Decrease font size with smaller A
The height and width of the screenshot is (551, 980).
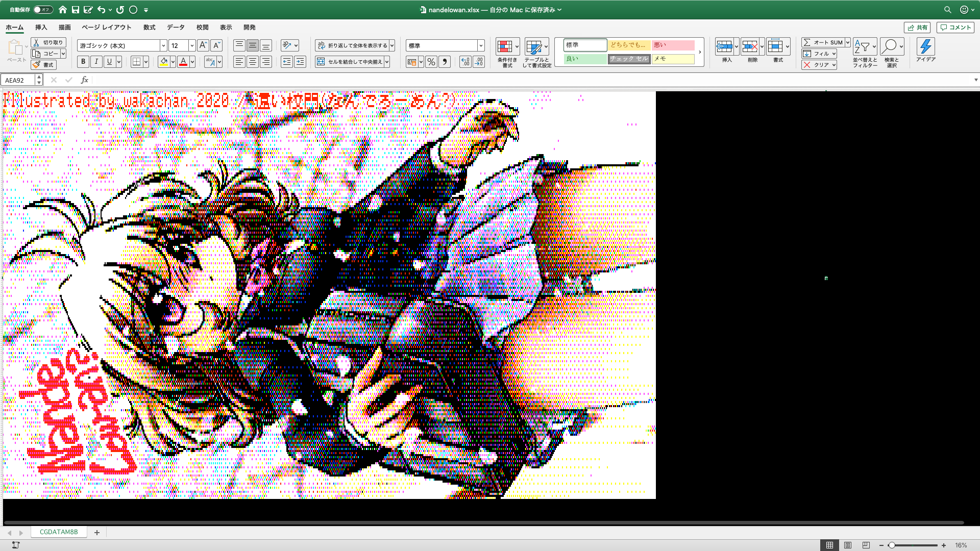216,45
